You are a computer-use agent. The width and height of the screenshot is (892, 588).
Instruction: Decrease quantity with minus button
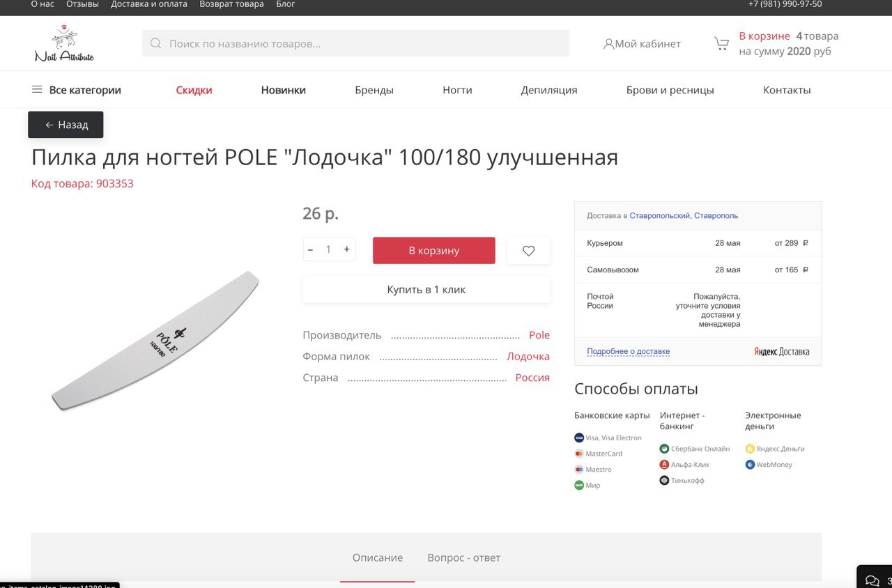tap(310, 249)
